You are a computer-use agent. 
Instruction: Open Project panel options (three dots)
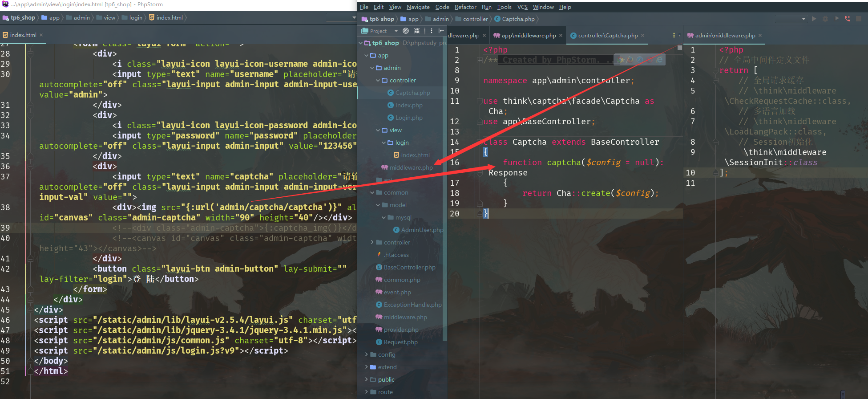[x=432, y=31]
